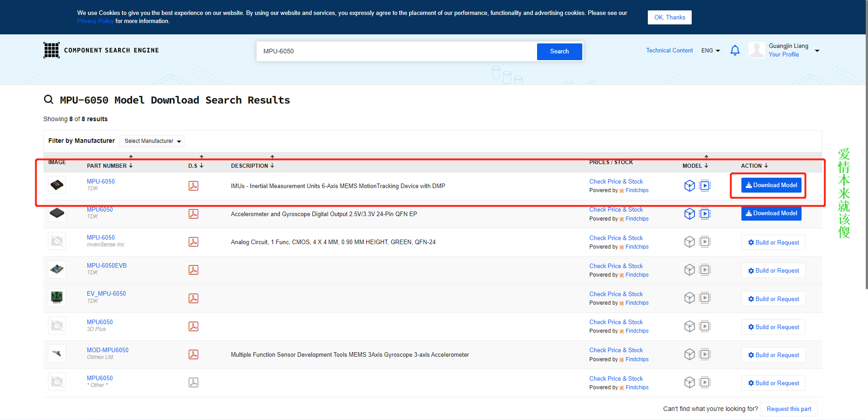868x420 pixels.
Task: Click the page vertical scrollbar
Action: coord(866,145)
